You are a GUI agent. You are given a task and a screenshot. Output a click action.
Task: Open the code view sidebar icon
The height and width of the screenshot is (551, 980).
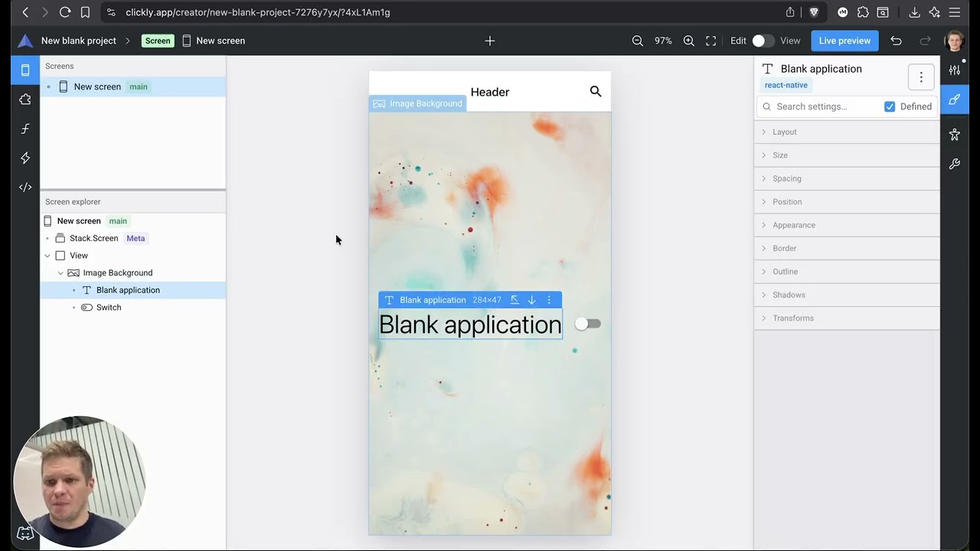(25, 187)
